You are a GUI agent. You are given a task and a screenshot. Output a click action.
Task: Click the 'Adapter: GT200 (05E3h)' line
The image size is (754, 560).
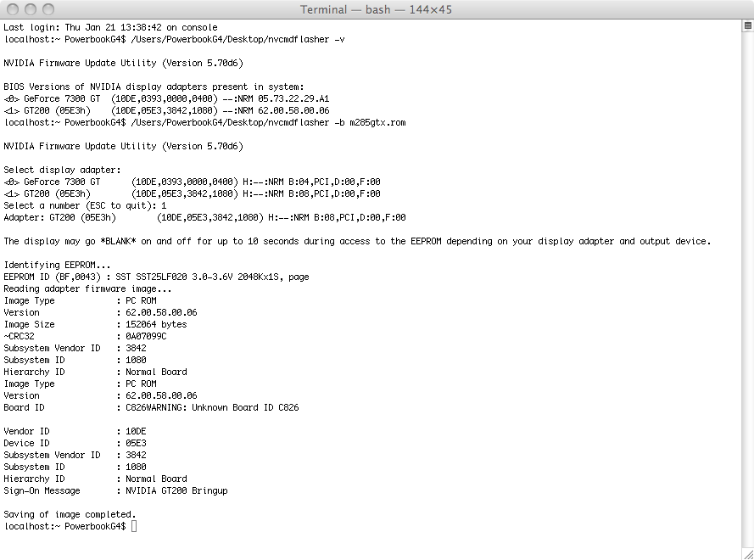tap(205, 217)
